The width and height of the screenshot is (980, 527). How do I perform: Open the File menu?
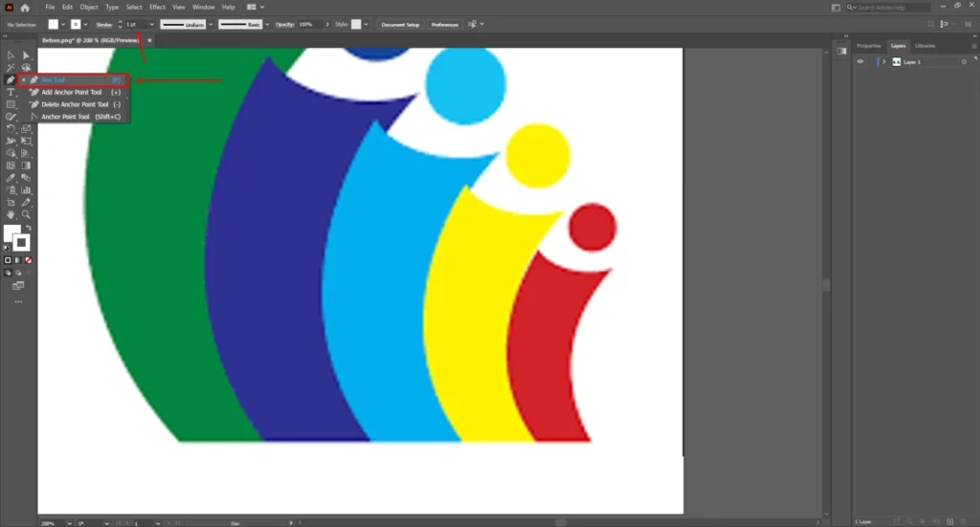click(50, 7)
